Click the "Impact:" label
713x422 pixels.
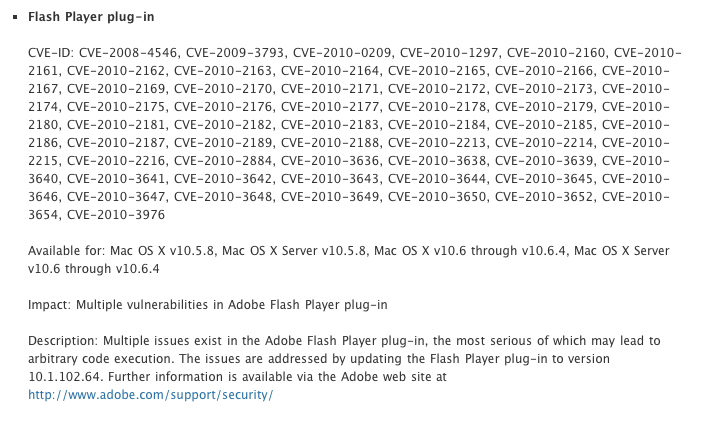click(50, 304)
